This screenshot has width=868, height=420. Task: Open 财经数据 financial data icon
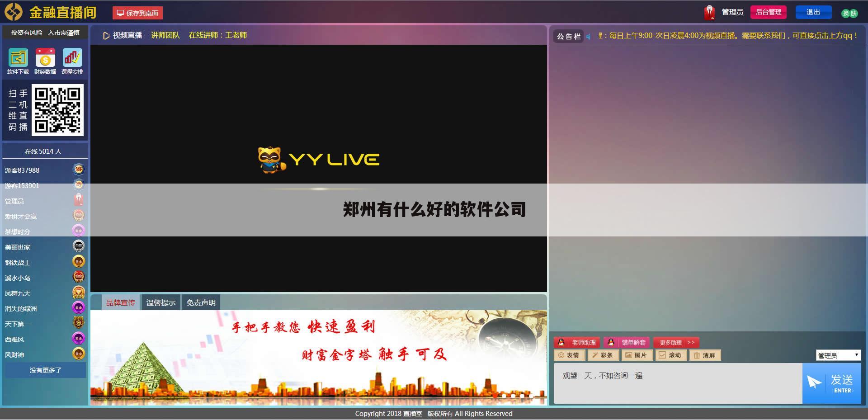45,58
